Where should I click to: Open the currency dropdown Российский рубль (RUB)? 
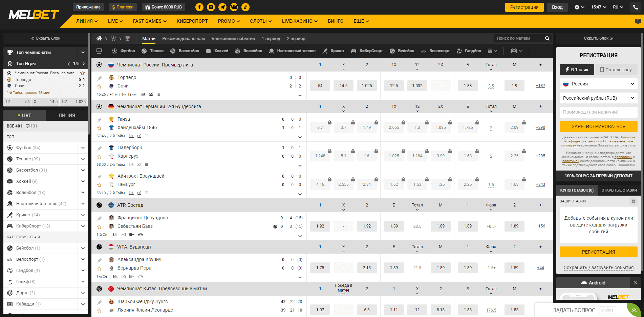(598, 98)
